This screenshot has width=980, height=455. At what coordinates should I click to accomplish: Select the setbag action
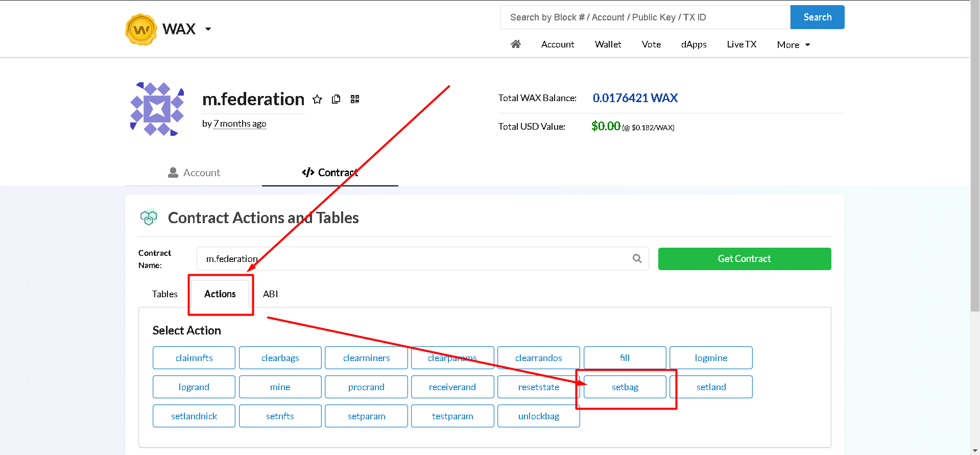click(x=625, y=387)
